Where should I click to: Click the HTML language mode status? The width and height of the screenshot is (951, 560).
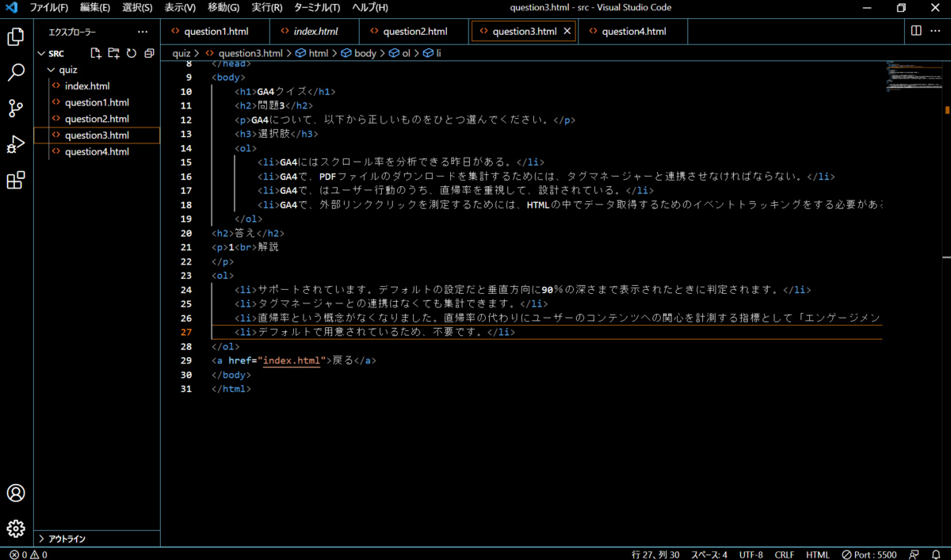click(818, 554)
